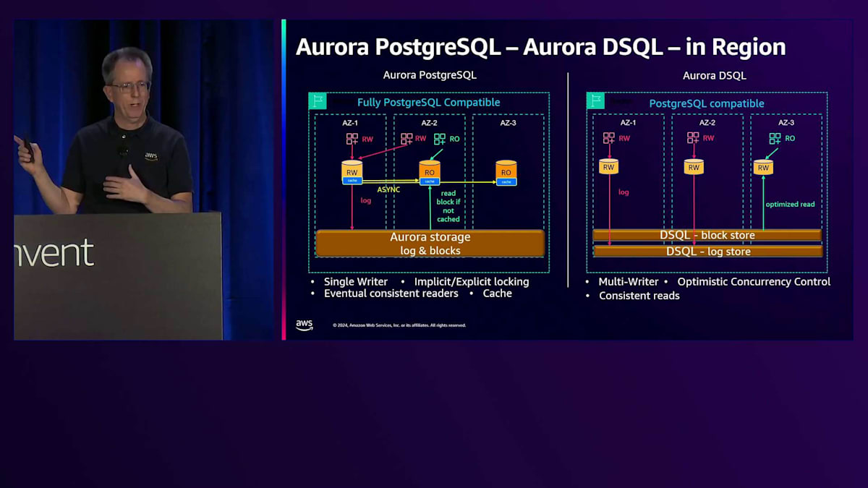Select the RW database cylinder in Aurora DSQL AZ-3
The width and height of the screenshot is (868, 488).
pos(763,167)
